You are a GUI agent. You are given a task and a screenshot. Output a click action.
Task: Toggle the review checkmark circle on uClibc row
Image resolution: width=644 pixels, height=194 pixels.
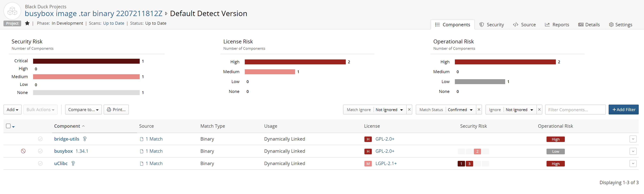point(40,163)
